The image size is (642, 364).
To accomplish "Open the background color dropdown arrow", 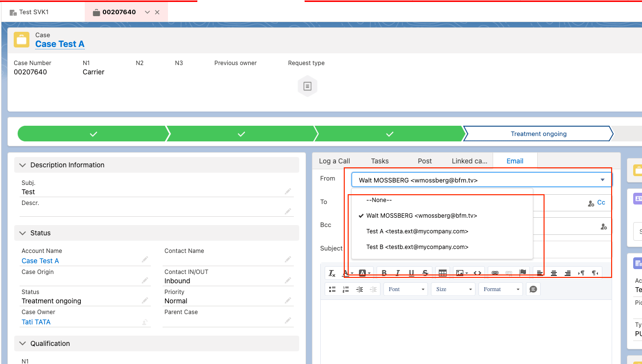I will [369, 273].
